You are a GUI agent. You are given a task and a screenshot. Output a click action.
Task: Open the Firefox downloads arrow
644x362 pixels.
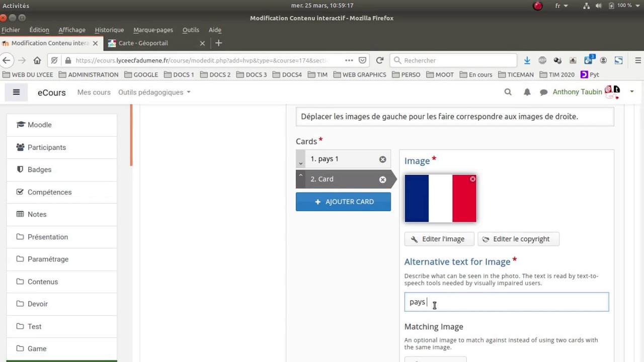(527, 60)
